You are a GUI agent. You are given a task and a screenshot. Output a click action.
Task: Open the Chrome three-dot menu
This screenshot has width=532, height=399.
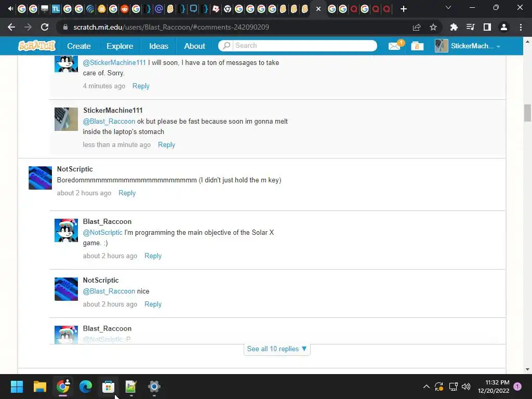coord(521,27)
